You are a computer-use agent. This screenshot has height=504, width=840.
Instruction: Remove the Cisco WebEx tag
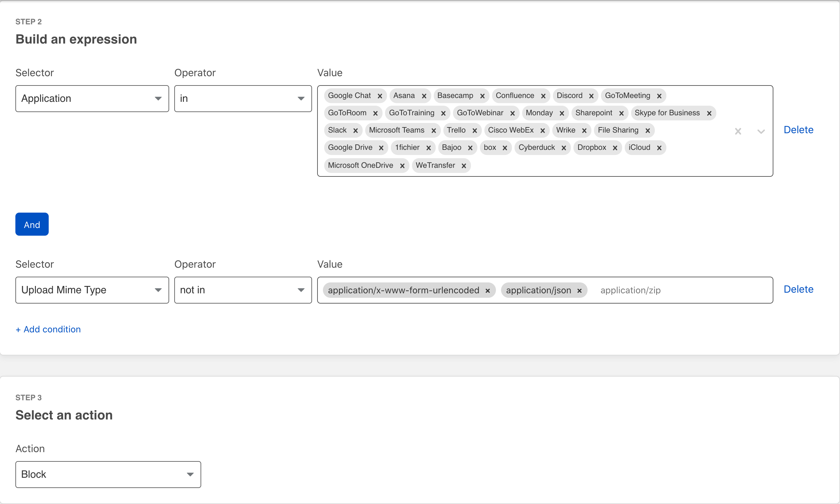pyautogui.click(x=543, y=131)
